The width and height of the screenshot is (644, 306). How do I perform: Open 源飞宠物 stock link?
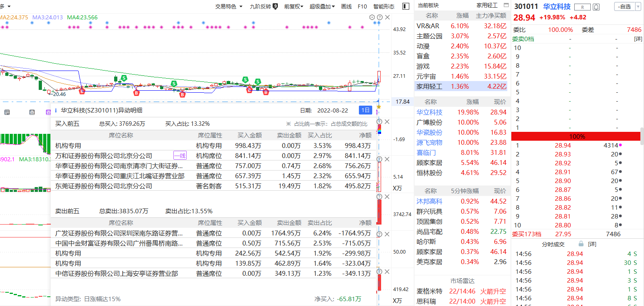[429, 143]
